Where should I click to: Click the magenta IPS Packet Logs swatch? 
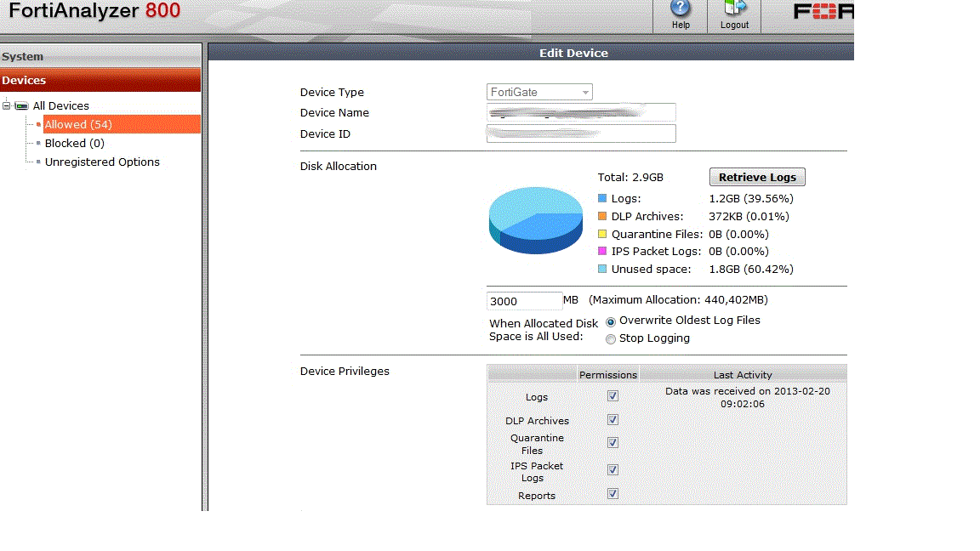point(602,251)
